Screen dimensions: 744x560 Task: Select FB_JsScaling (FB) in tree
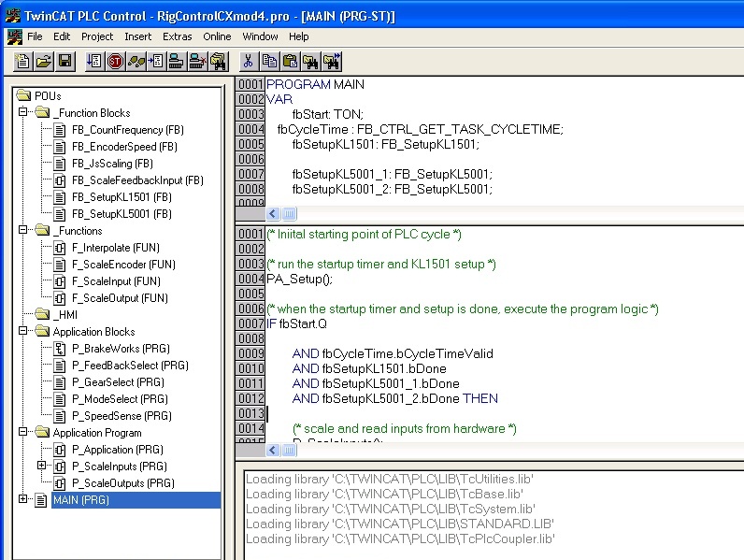click(112, 164)
